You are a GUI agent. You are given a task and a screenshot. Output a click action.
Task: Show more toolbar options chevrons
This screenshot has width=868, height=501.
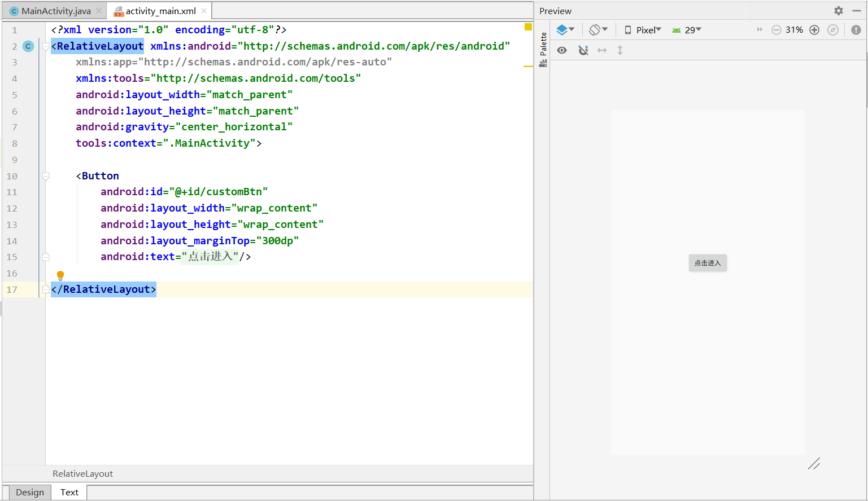(x=760, y=29)
